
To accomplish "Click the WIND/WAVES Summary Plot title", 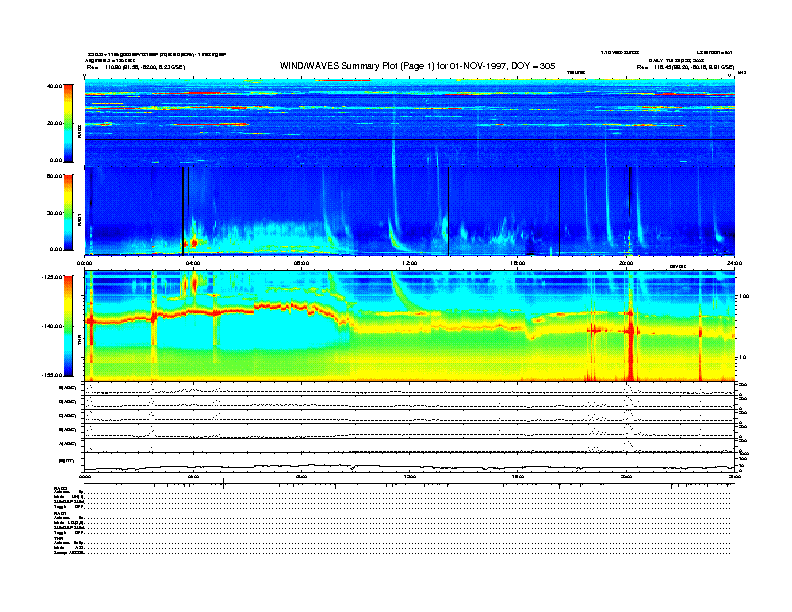I will (x=417, y=66).
